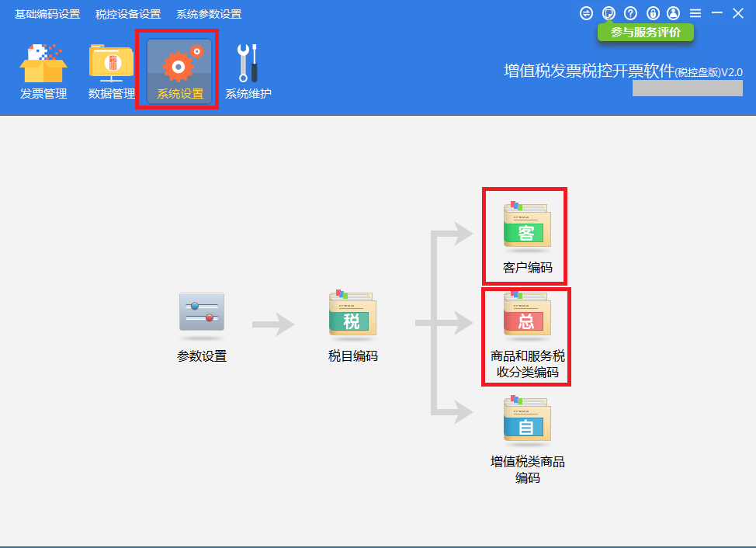
Task: Open 客户编码 folder icon
Action: (x=526, y=226)
